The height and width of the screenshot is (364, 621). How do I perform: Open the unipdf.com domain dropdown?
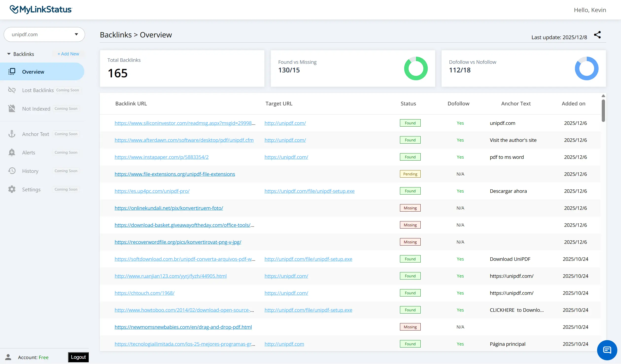(x=44, y=34)
